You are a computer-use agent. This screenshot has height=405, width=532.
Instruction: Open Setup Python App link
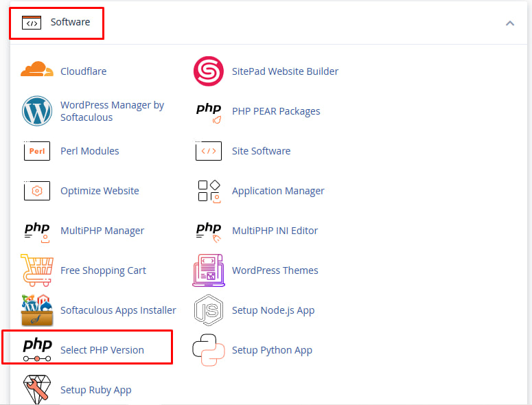click(x=272, y=350)
